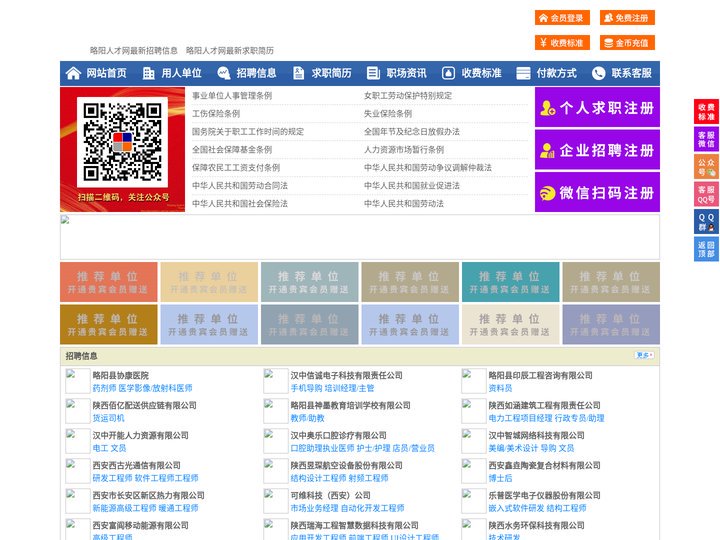Open 汉中开能人力资源有限公司 listing
720x540 pixels.
click(x=141, y=435)
